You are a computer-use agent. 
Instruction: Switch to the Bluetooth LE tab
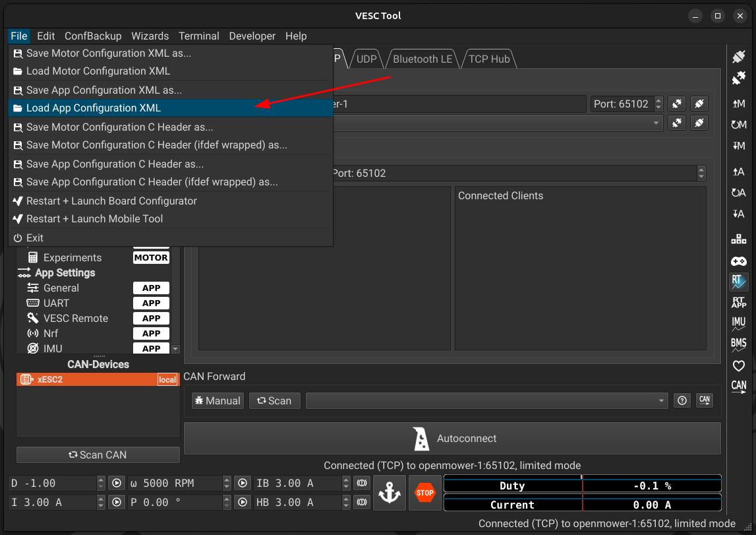[422, 59]
